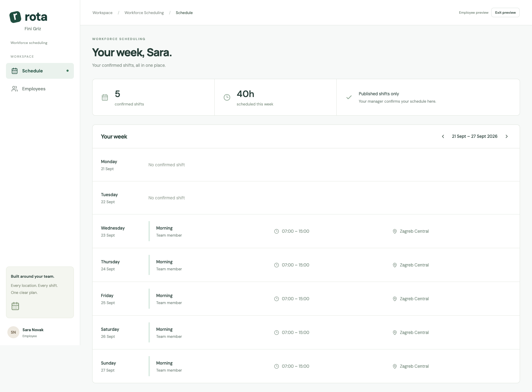The width and height of the screenshot is (532, 392).
Task: Click the Tuesday 22 Sept day label
Action: tap(109, 198)
